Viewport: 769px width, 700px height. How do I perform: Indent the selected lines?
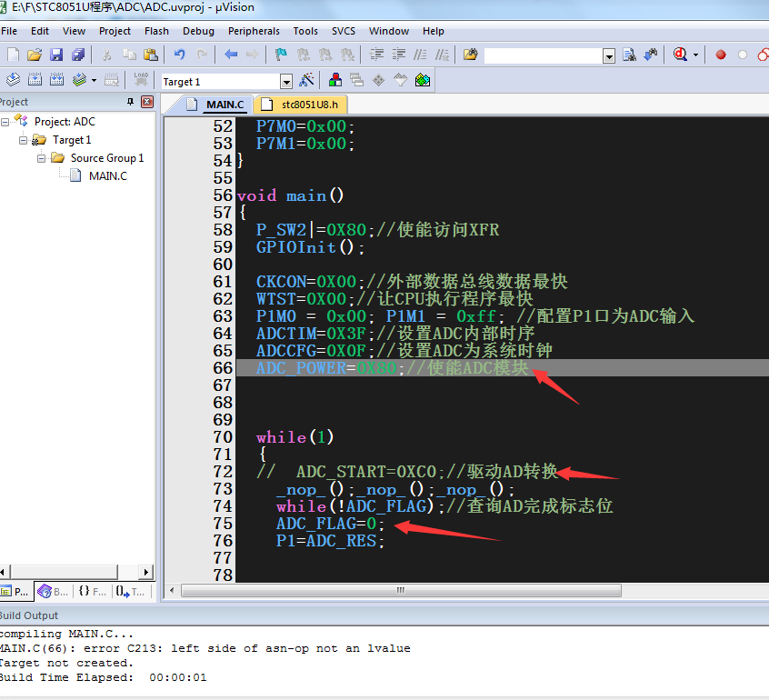pyautogui.click(x=376, y=55)
